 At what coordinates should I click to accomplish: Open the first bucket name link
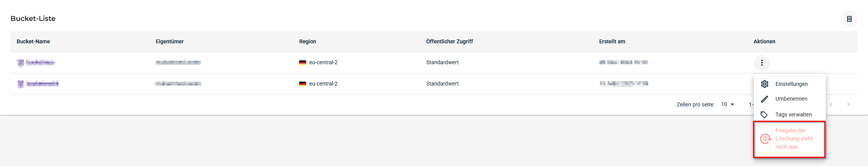click(40, 63)
